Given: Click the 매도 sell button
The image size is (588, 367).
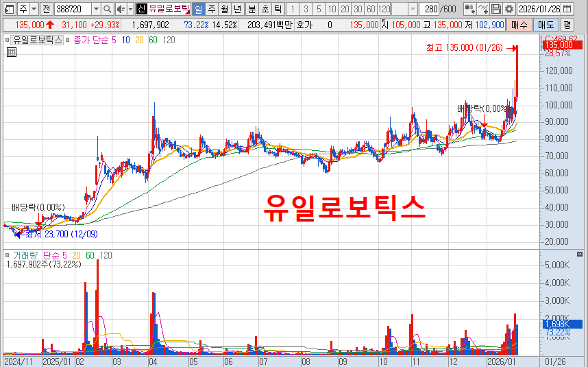Looking at the screenshot, I should pyautogui.click(x=546, y=25).
